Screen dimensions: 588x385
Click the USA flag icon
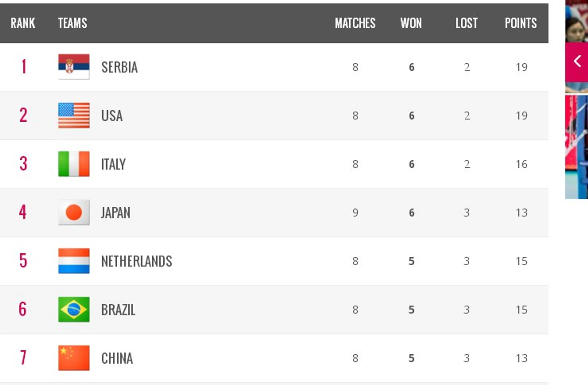[x=74, y=116]
